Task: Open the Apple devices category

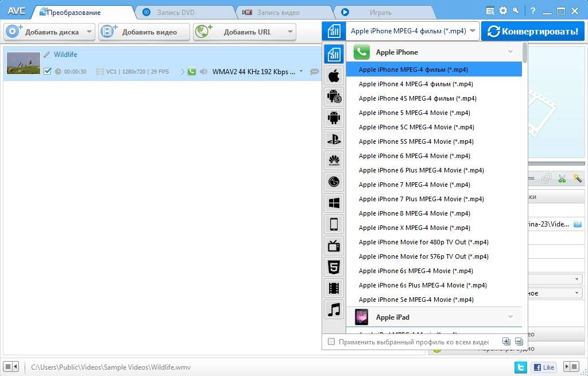Action: click(334, 76)
